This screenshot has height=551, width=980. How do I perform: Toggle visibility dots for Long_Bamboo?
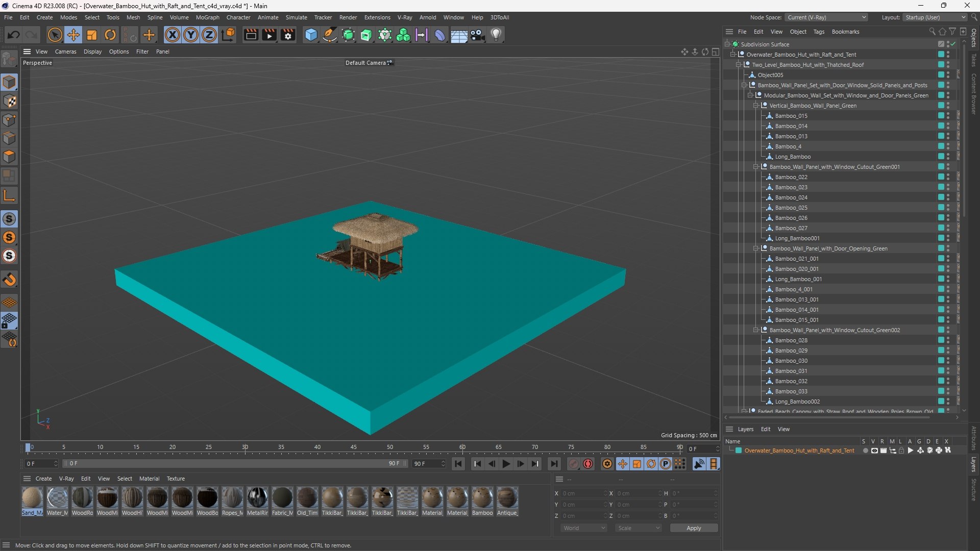click(948, 157)
